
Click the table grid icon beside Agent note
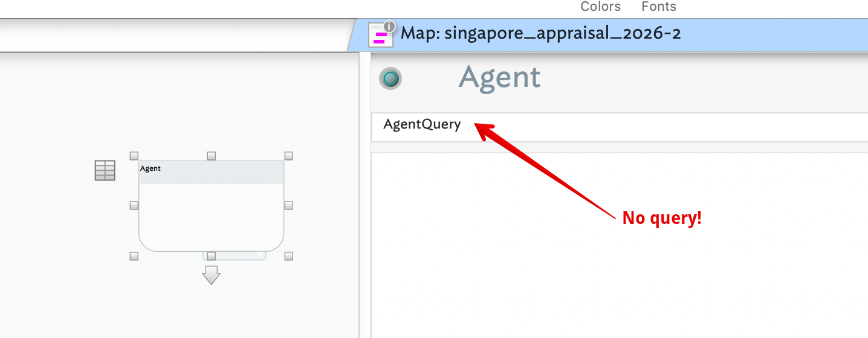click(x=105, y=170)
